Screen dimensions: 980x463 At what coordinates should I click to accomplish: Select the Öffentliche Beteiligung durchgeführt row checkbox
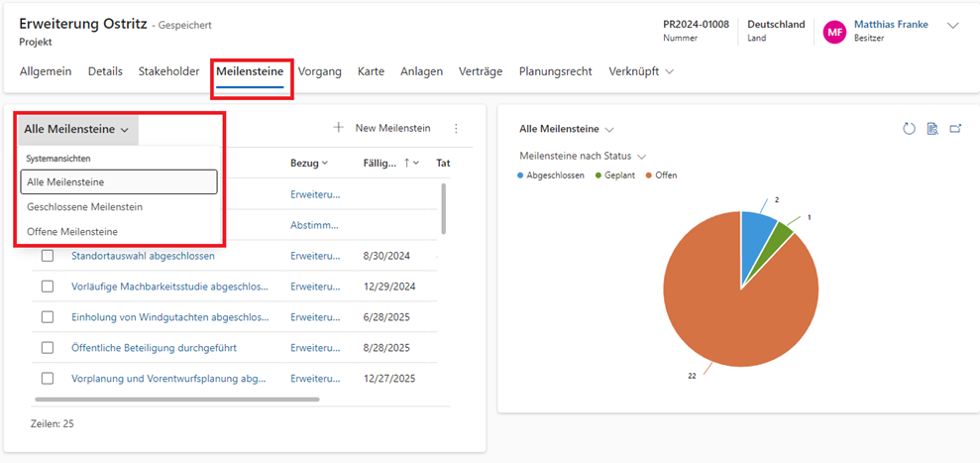pyautogui.click(x=48, y=348)
